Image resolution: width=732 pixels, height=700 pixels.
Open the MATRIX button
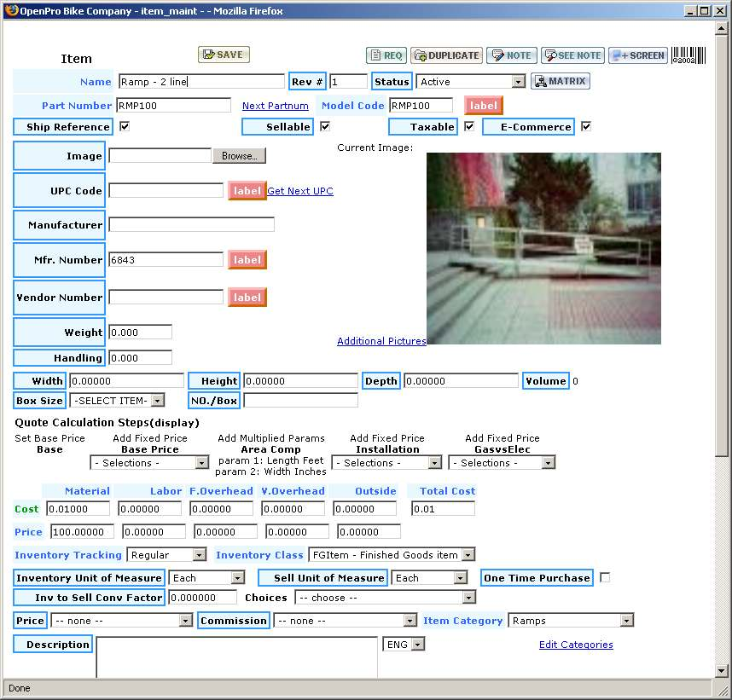560,81
